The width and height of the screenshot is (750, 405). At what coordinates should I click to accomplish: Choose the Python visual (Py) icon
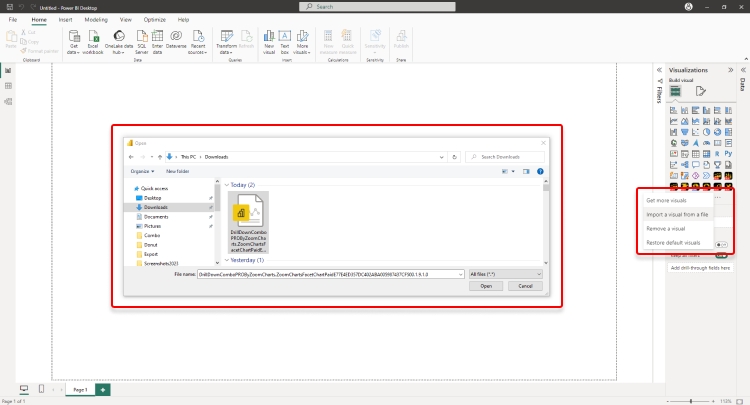pyautogui.click(x=728, y=154)
